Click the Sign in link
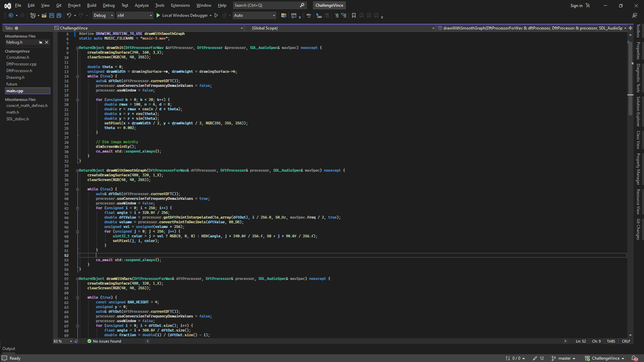Image resolution: width=644 pixels, height=362 pixels. pyautogui.click(x=576, y=6)
